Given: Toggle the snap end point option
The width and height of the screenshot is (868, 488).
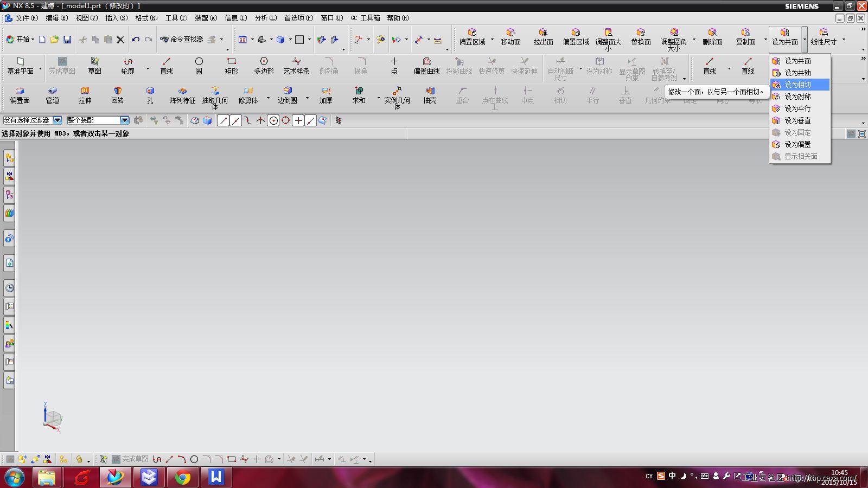Looking at the screenshot, I should click(223, 120).
